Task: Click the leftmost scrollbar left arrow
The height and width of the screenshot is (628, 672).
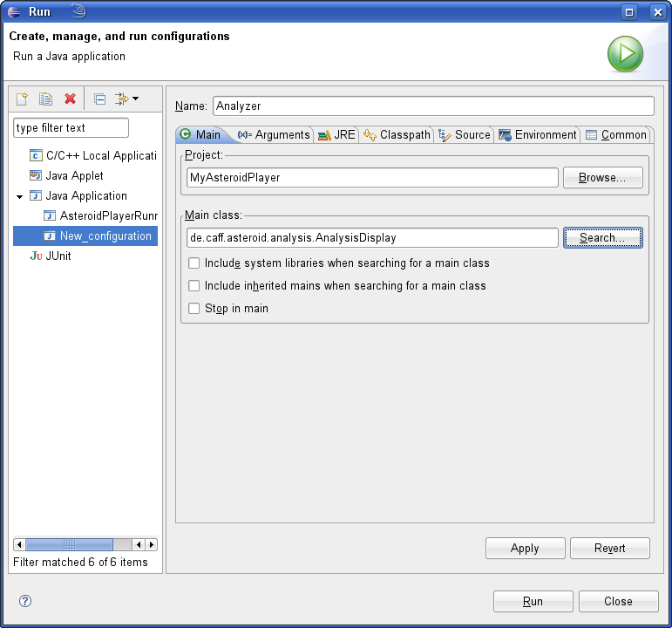Action: [19, 545]
